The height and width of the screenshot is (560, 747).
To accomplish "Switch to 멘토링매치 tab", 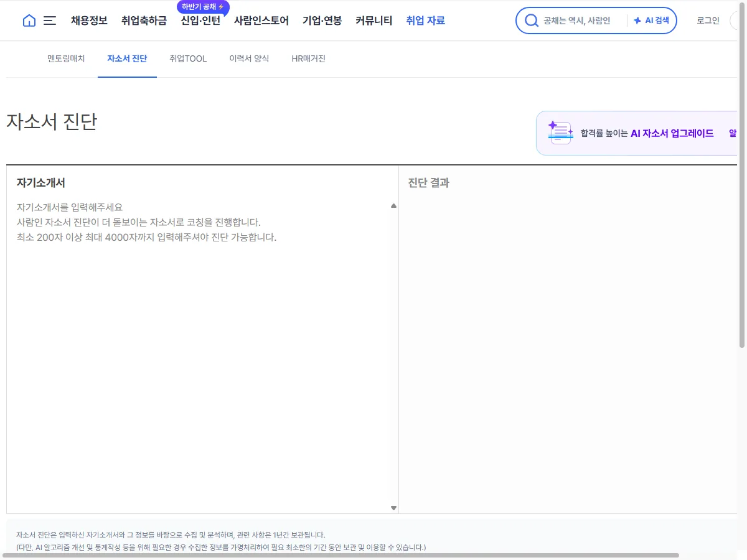I will click(66, 58).
